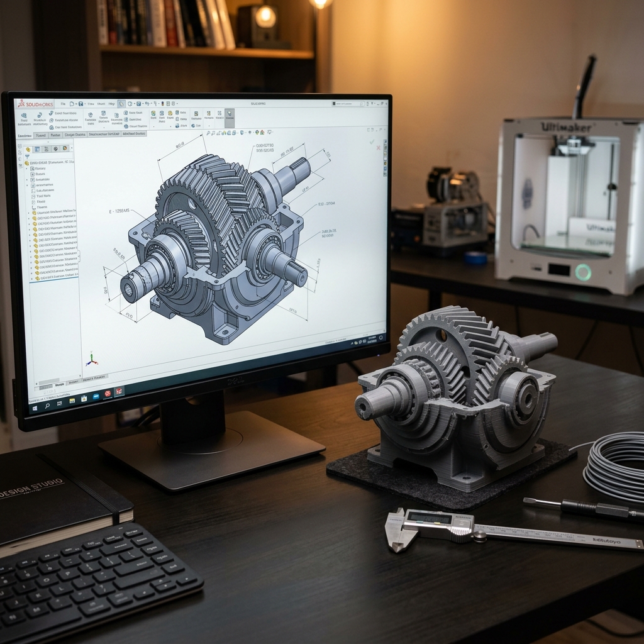644x644 pixels.
Task: Expand the first folder under the top assembly node
Action: (x=26, y=169)
